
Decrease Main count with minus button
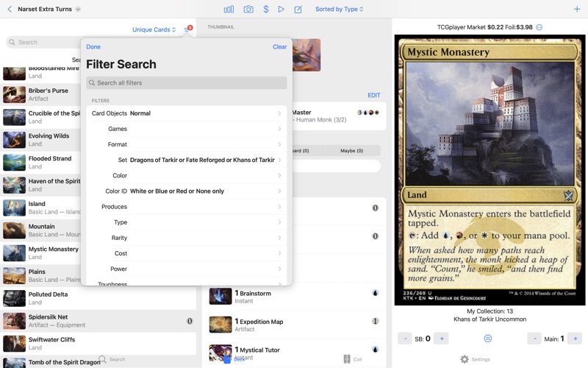534,339
